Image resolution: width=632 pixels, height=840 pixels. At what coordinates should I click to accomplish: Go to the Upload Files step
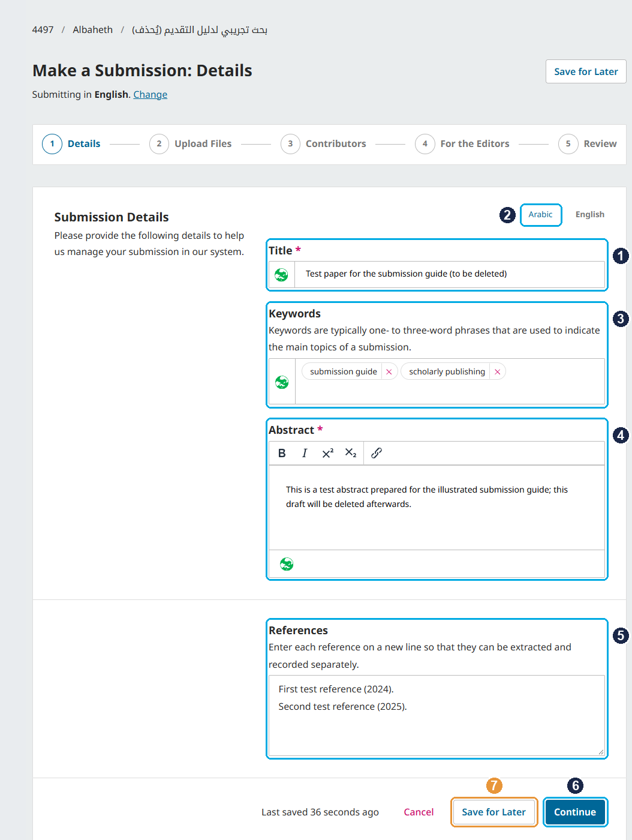click(191, 144)
